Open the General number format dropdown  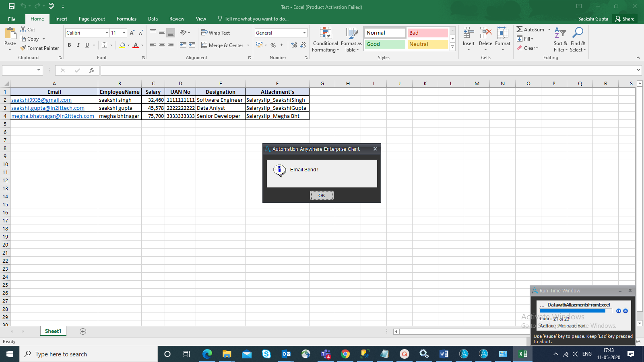[x=304, y=33]
